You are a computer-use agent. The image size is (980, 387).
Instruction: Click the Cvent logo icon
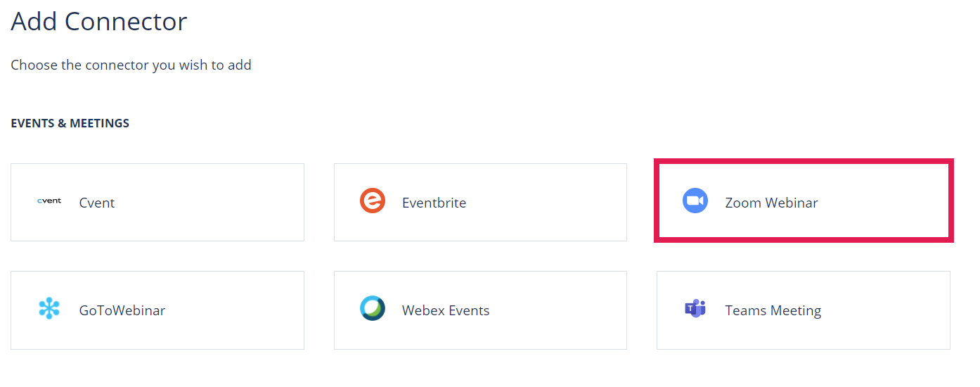point(49,201)
